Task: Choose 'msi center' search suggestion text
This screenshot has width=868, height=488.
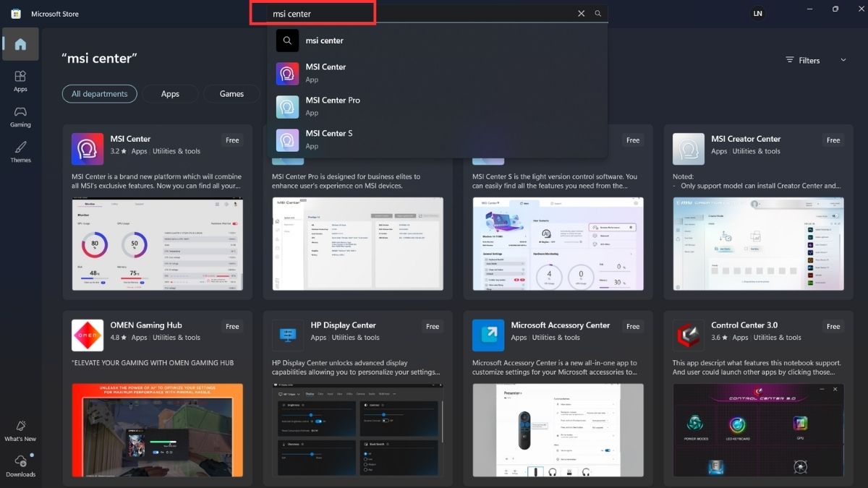Action: click(x=325, y=40)
